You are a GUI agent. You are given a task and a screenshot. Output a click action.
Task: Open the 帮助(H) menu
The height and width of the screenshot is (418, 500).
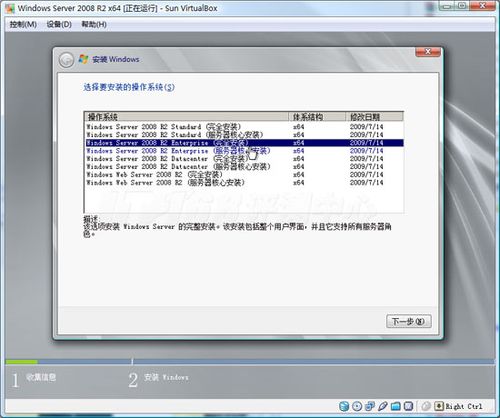pyautogui.click(x=94, y=24)
